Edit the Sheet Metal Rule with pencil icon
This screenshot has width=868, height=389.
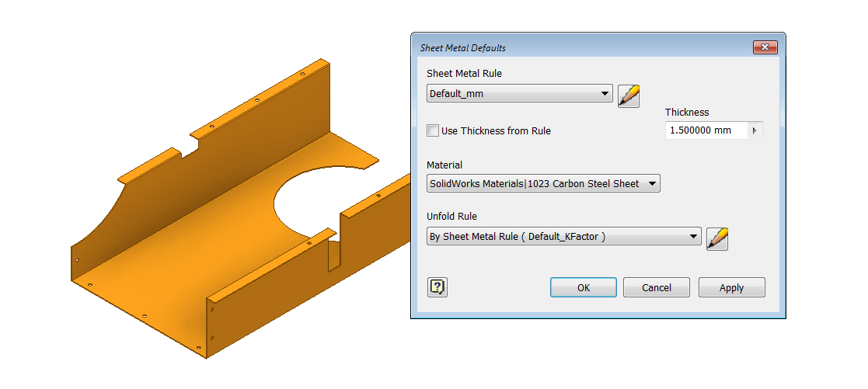point(629,96)
